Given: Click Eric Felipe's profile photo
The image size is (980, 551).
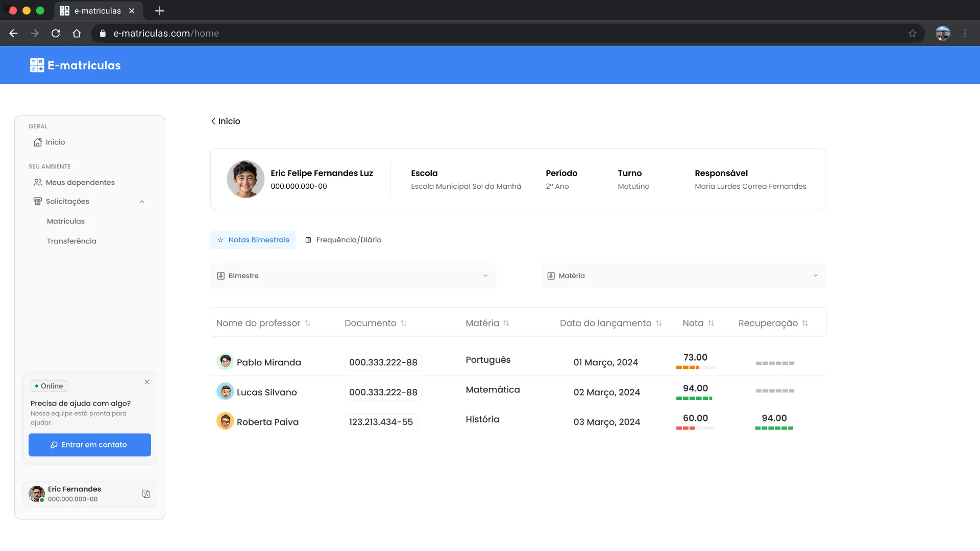Looking at the screenshot, I should click(x=246, y=179).
